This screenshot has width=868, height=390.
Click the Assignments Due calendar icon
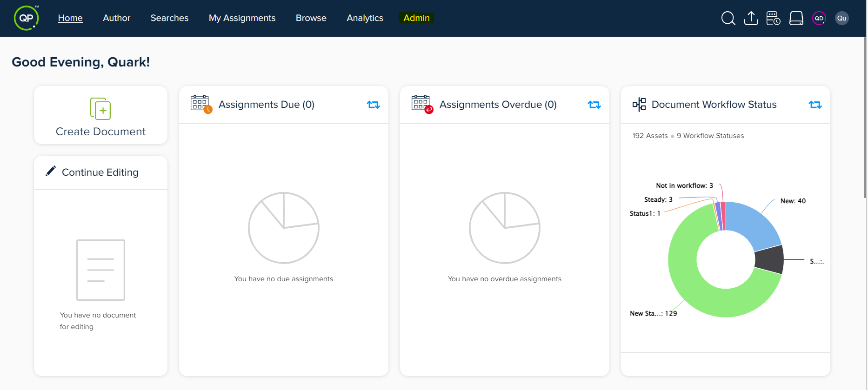(x=201, y=104)
